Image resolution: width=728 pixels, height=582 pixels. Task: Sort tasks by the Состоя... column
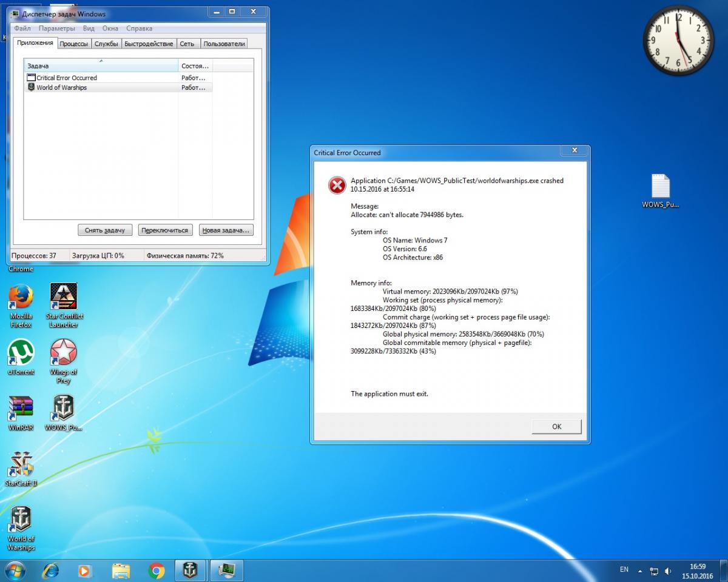click(x=195, y=65)
